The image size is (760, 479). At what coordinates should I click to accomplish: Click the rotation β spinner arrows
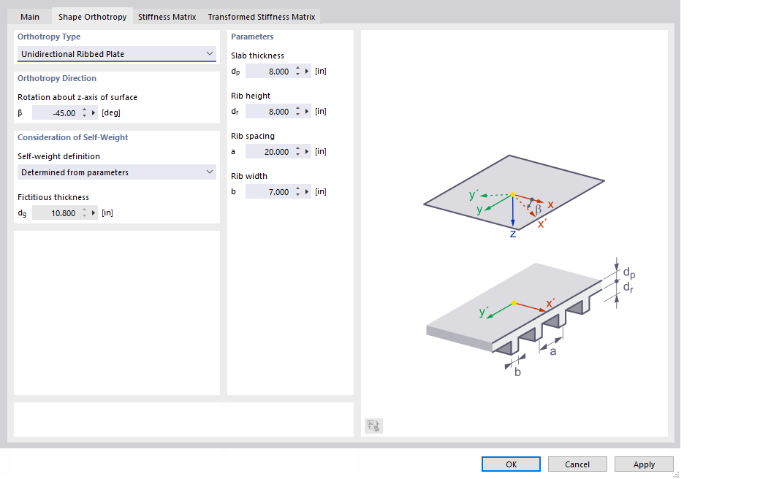[84, 113]
